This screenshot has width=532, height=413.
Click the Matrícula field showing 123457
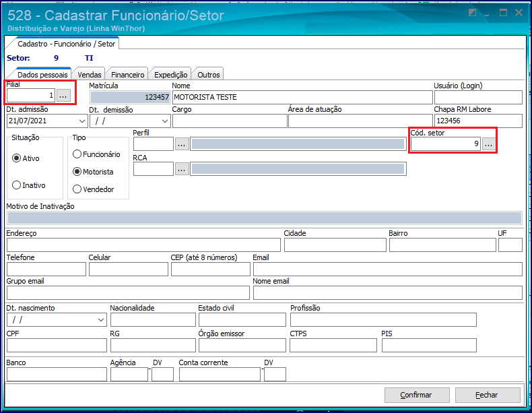pos(130,98)
